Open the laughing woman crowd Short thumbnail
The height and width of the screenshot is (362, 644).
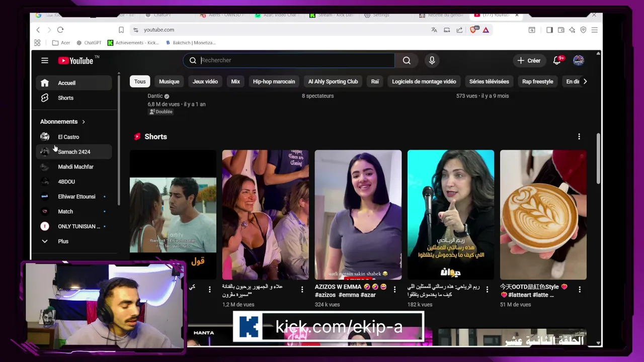266,215
